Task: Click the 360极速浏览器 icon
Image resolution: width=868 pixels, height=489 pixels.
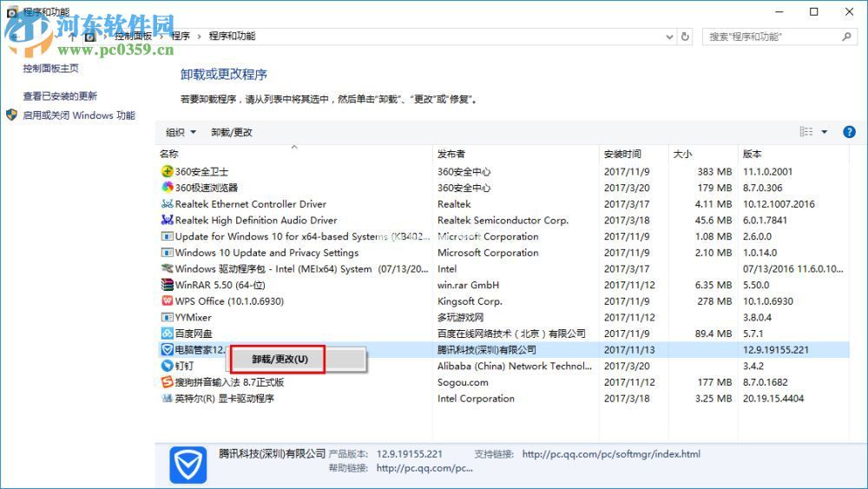Action: point(167,188)
